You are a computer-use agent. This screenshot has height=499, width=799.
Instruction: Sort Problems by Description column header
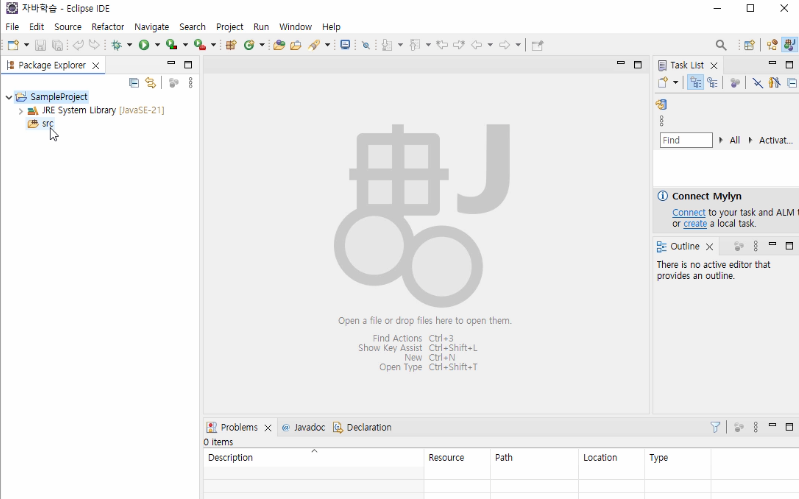(314, 458)
